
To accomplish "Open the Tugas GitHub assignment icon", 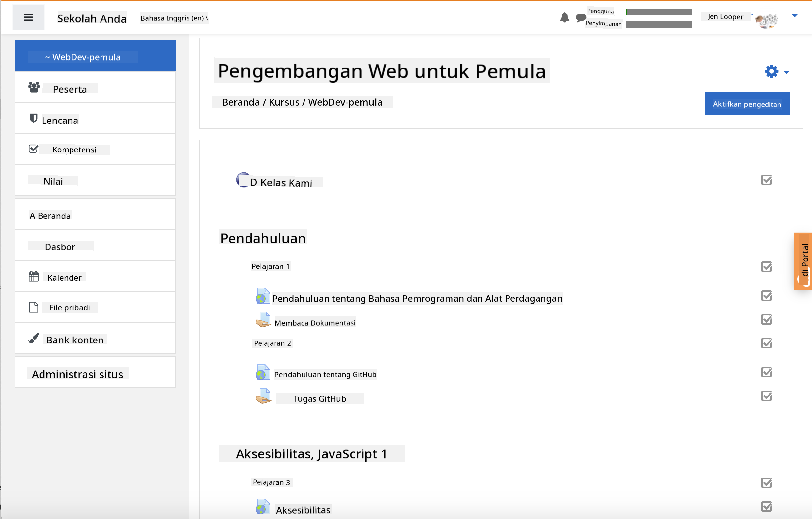I will [263, 396].
